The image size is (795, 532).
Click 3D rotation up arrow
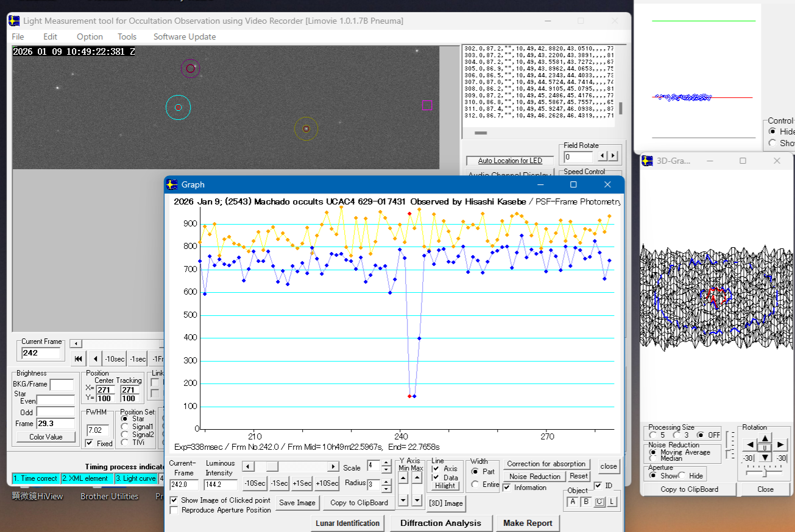765,437
